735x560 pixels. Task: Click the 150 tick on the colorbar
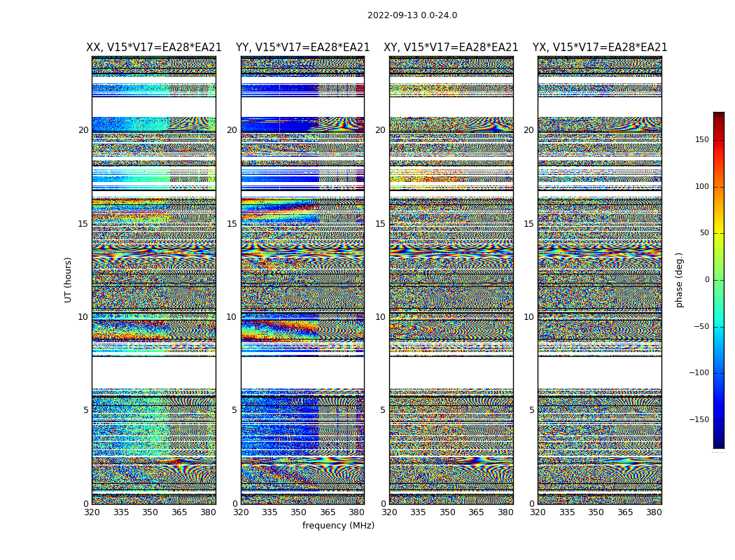click(x=701, y=140)
